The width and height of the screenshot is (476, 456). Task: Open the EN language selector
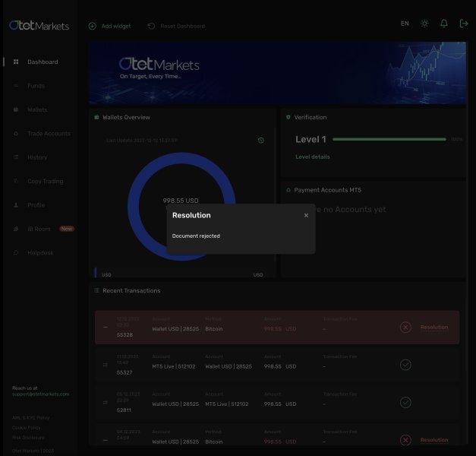(x=405, y=24)
